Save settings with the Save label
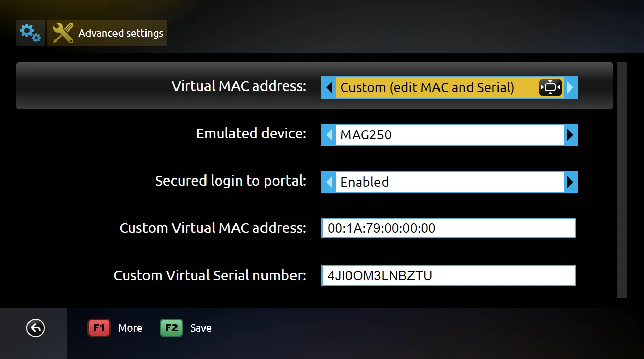Screen dimensions: 644x359 click(x=201, y=328)
